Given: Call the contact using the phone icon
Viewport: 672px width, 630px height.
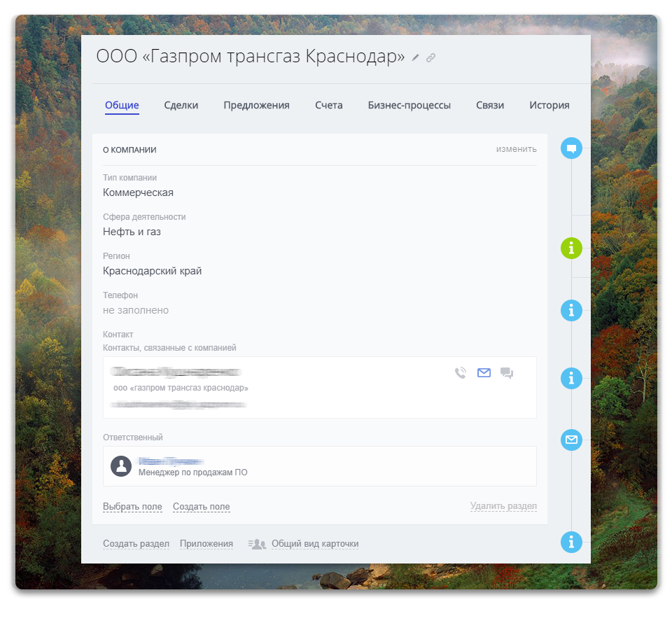Looking at the screenshot, I should click(x=461, y=373).
